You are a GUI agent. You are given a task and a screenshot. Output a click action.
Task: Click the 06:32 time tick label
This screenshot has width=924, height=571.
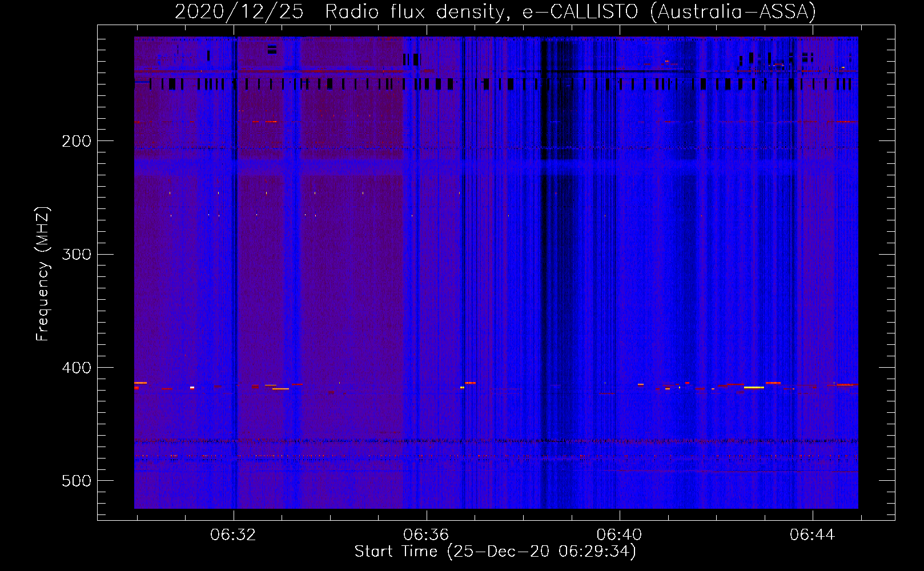[x=233, y=535]
